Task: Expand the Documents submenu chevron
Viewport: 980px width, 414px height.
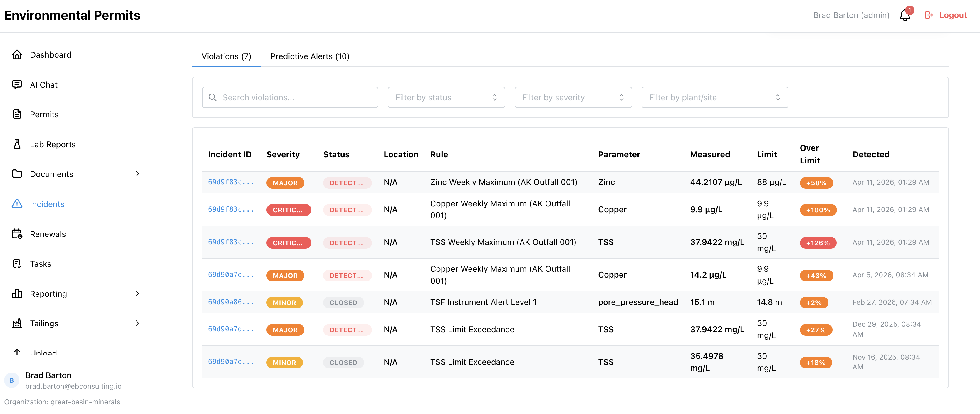Action: (x=137, y=174)
